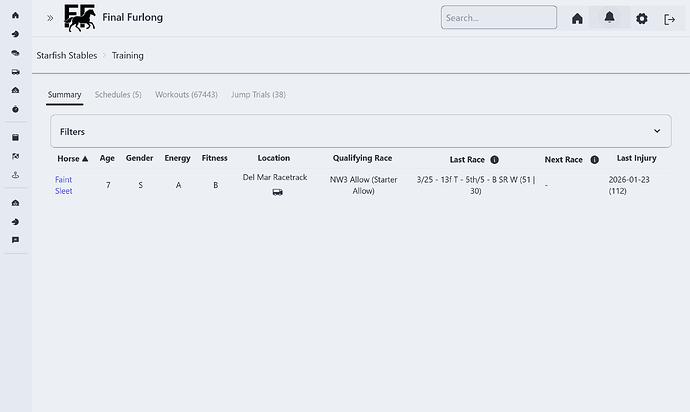Click the Last Injury column header
The height and width of the screenshot is (412, 690).
tap(637, 158)
